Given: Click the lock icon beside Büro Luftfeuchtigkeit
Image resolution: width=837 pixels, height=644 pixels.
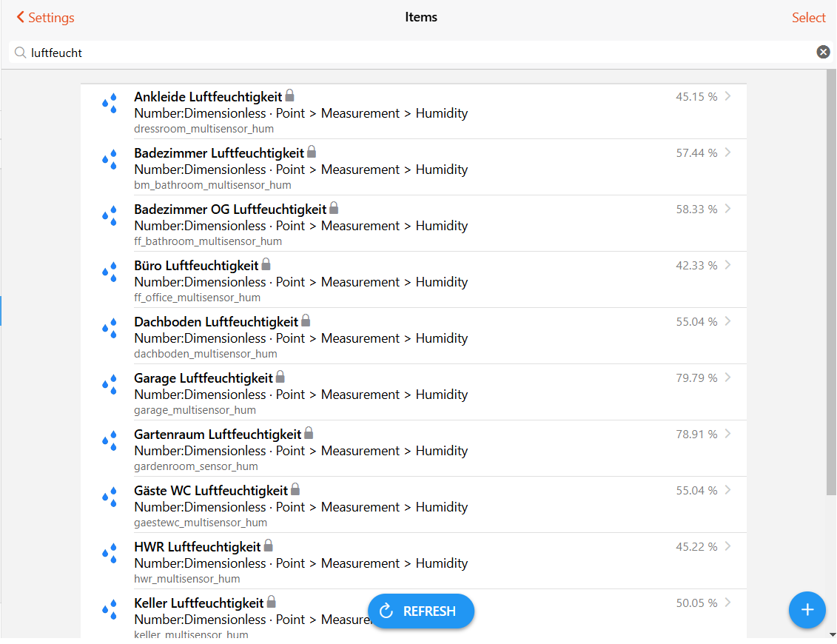Looking at the screenshot, I should point(266,264).
